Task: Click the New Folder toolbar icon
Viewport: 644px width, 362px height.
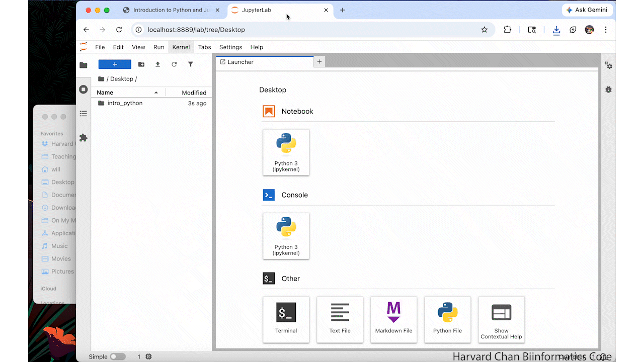Action: (x=141, y=64)
